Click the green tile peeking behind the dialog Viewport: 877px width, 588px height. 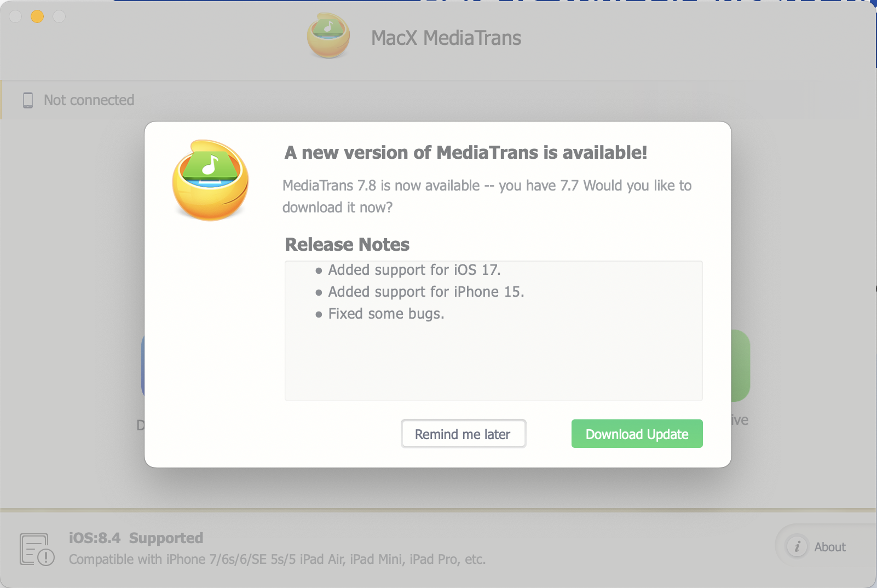(741, 365)
